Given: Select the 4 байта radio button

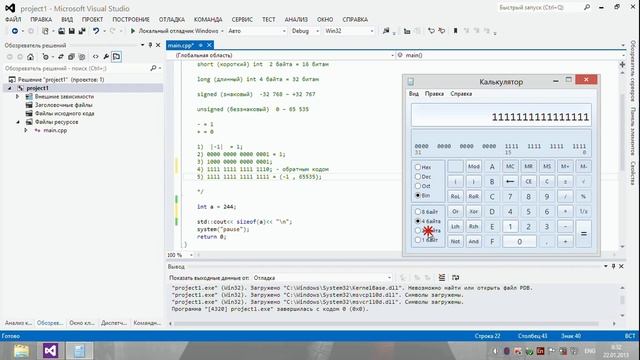Looking at the screenshot, I should (418, 221).
